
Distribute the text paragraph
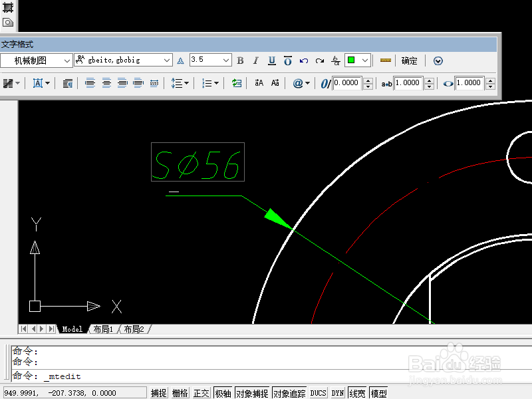pos(154,83)
